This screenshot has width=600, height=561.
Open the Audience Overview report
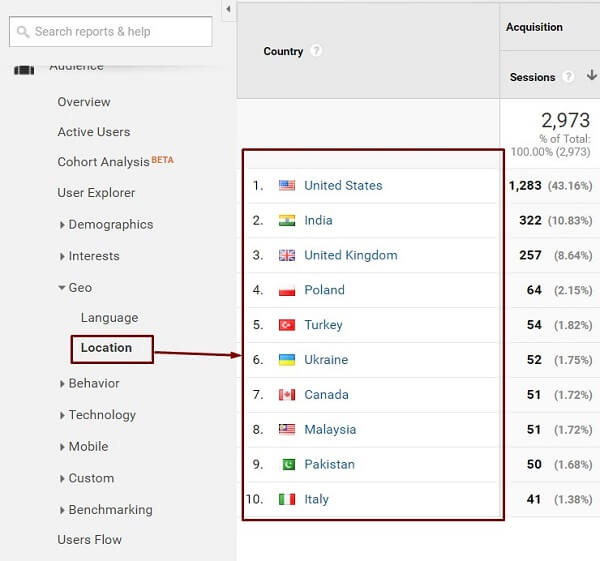[x=84, y=102]
